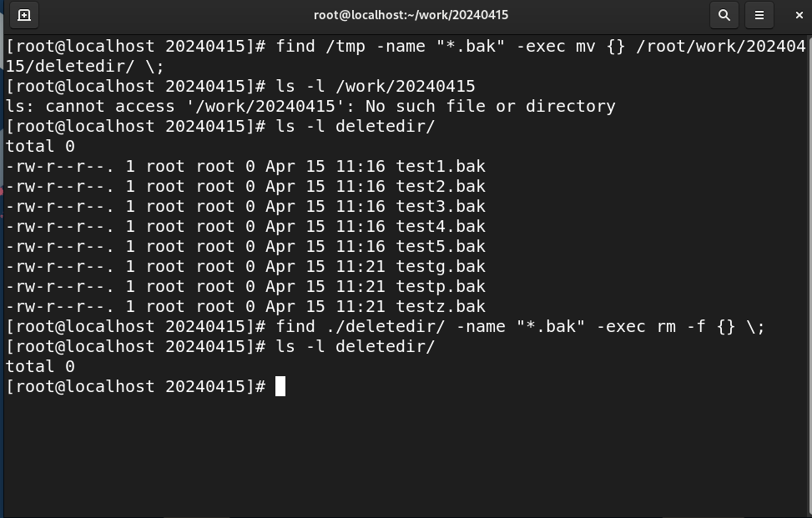The height and width of the screenshot is (518, 812).
Task: Click the last 'total 0' output line
Action: [40, 366]
